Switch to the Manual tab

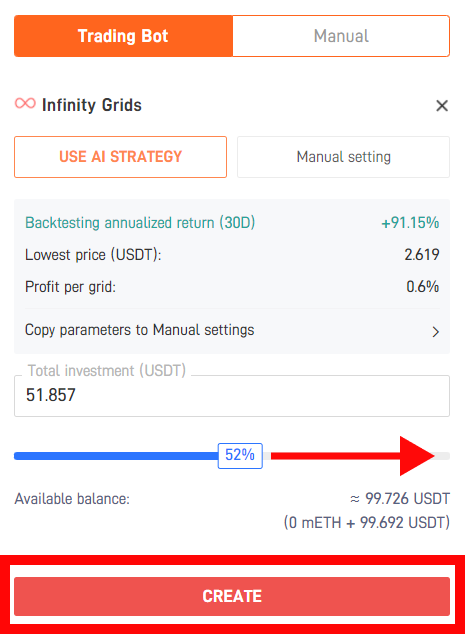(x=341, y=36)
